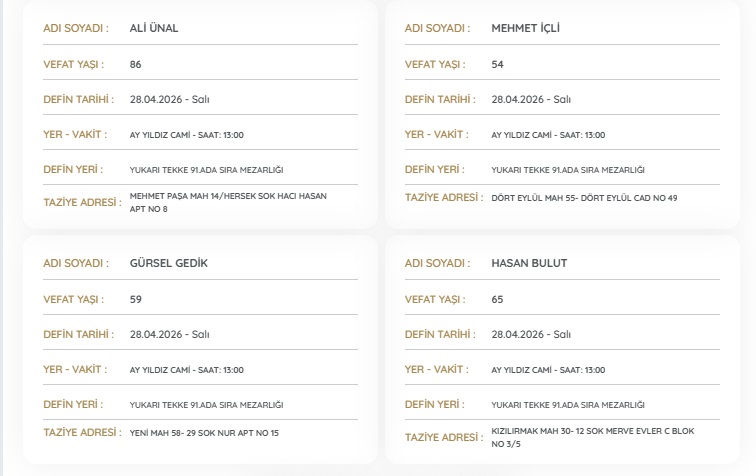Click the death age value 54
This screenshot has height=476, width=756.
point(498,64)
